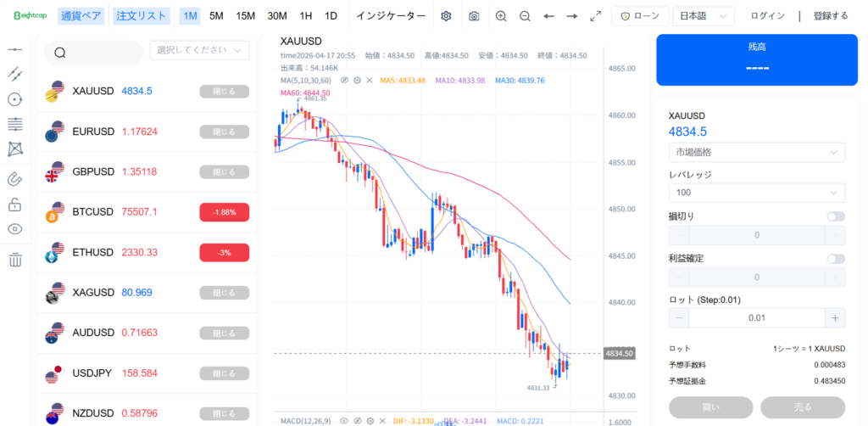Toggle drawings visibility eye icon in sidebar
The height and width of the screenshot is (426, 868).
tap(14, 229)
